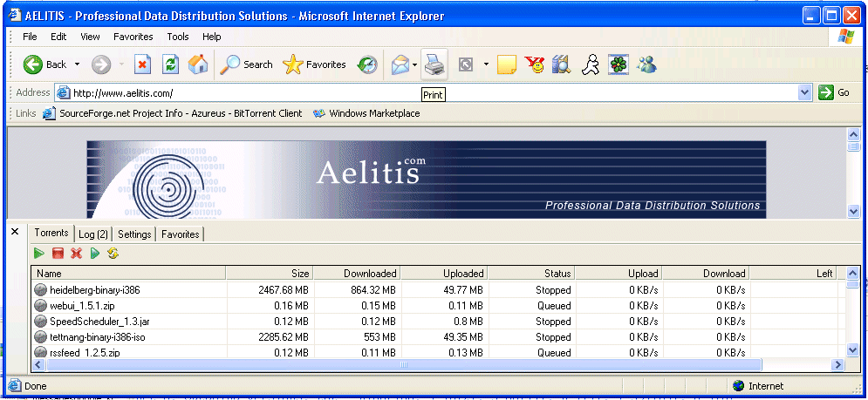868x400 pixels.
Task: Sort by the Uploaded column header
Action: pos(445,274)
